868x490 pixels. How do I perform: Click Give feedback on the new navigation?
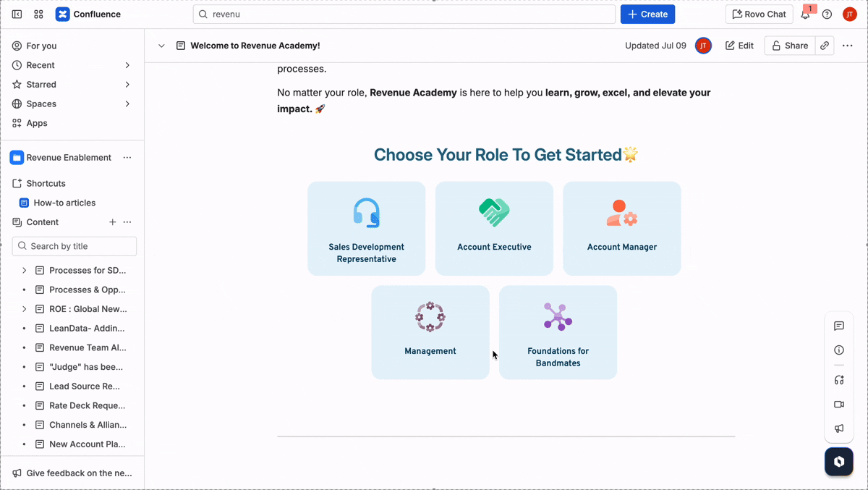[x=72, y=473]
